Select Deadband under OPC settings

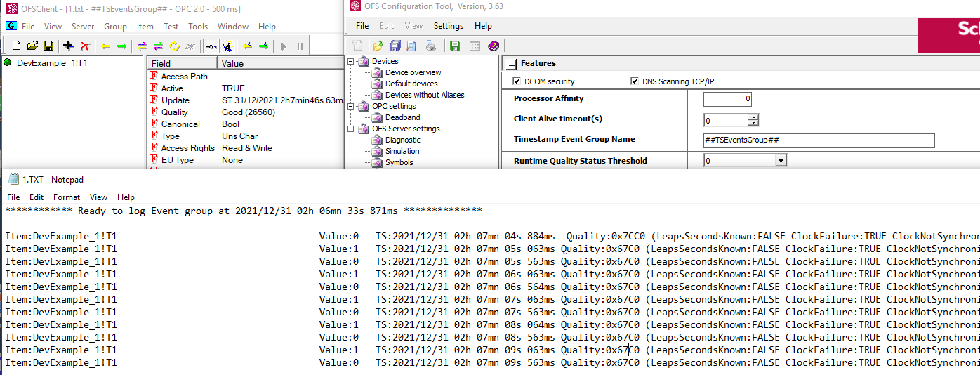point(403,117)
